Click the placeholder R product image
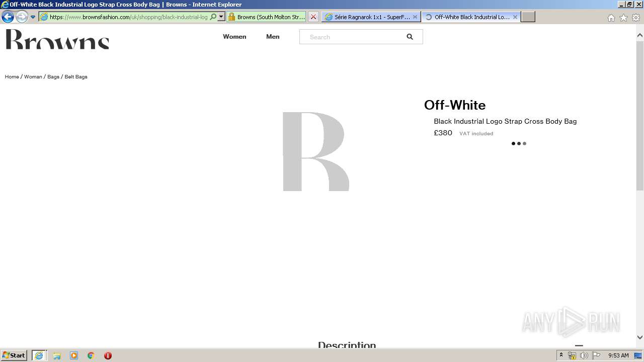This screenshot has width=644, height=362. 316,151
